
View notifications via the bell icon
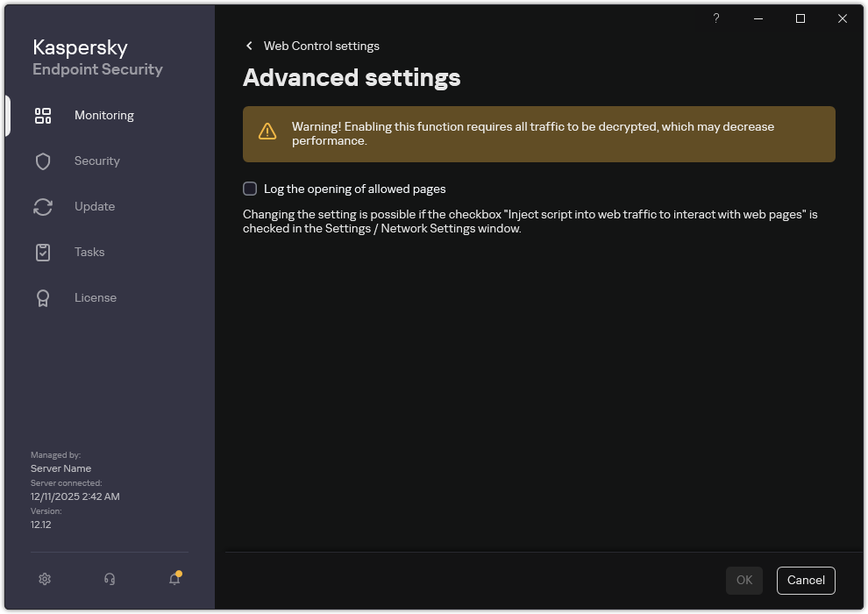174,580
